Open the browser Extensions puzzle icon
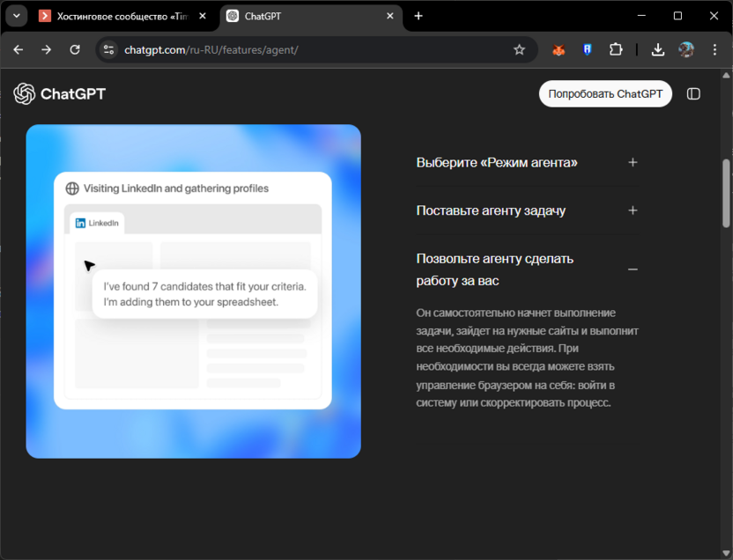Viewport: 733px width, 560px height. (616, 49)
